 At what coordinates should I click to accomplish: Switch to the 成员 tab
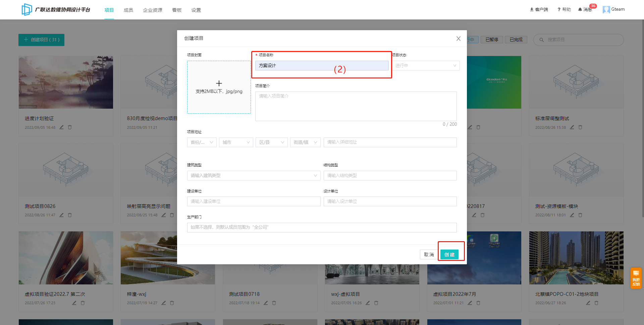click(x=128, y=10)
